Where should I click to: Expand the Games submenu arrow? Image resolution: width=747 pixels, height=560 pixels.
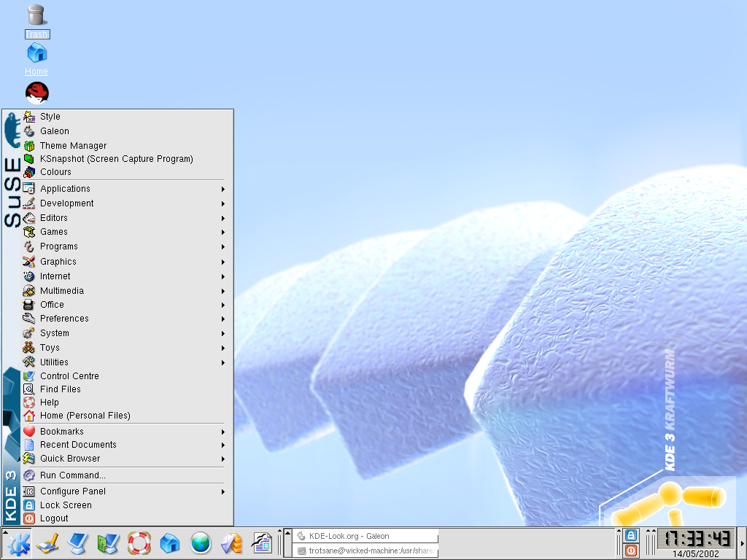coord(223,233)
